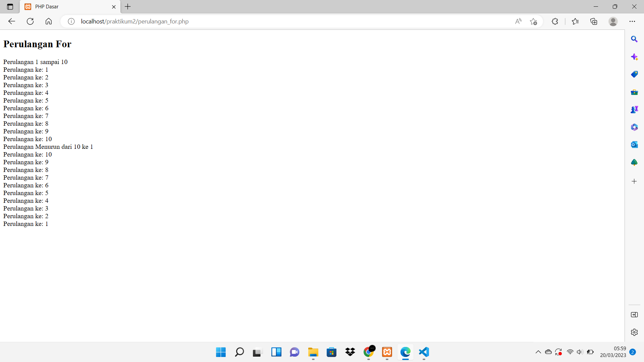Add this page to favorites star
This screenshot has height=362, width=644.
pos(533,21)
